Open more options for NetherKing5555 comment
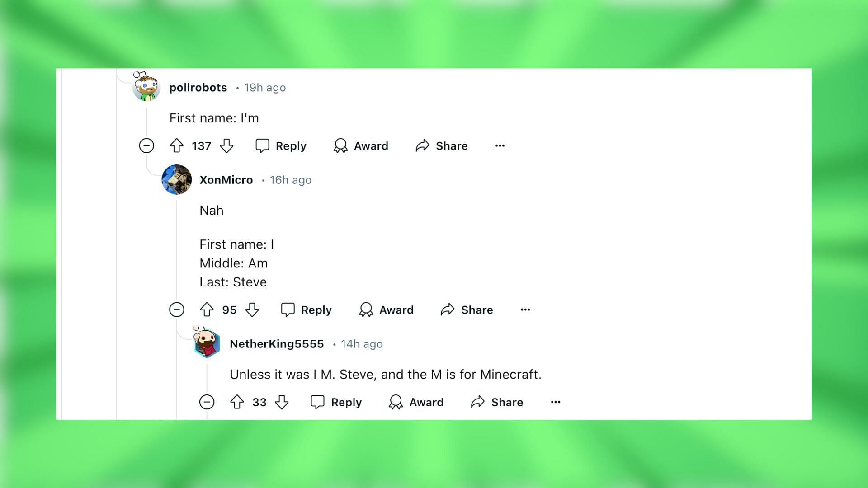868x488 pixels. click(x=554, y=402)
